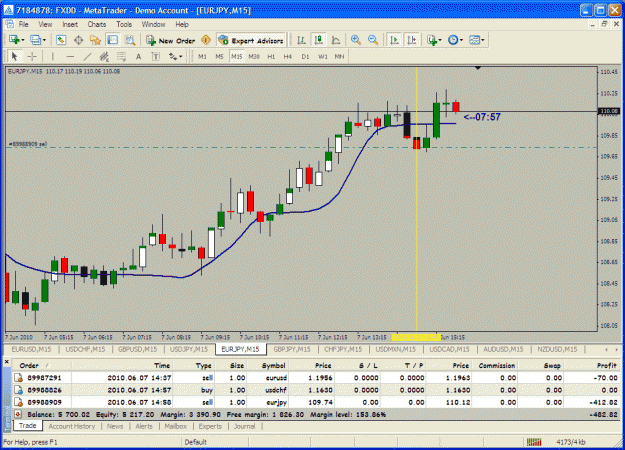Screen dimensions: 625x450
Task: Open the Indicators list dropdown
Action: click(434, 40)
